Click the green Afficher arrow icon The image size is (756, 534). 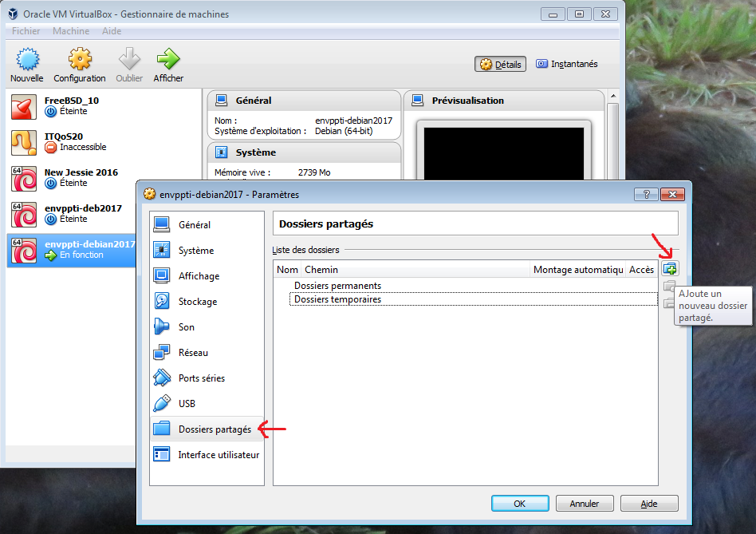168,61
